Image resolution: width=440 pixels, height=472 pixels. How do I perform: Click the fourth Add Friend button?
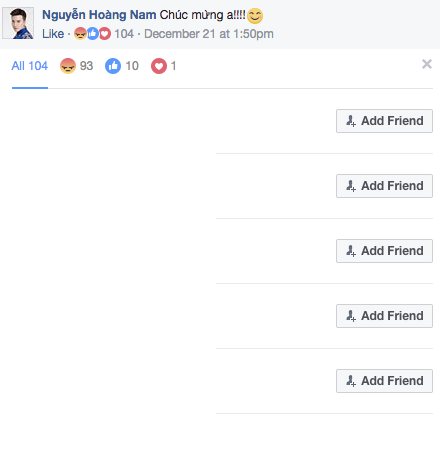point(384,316)
